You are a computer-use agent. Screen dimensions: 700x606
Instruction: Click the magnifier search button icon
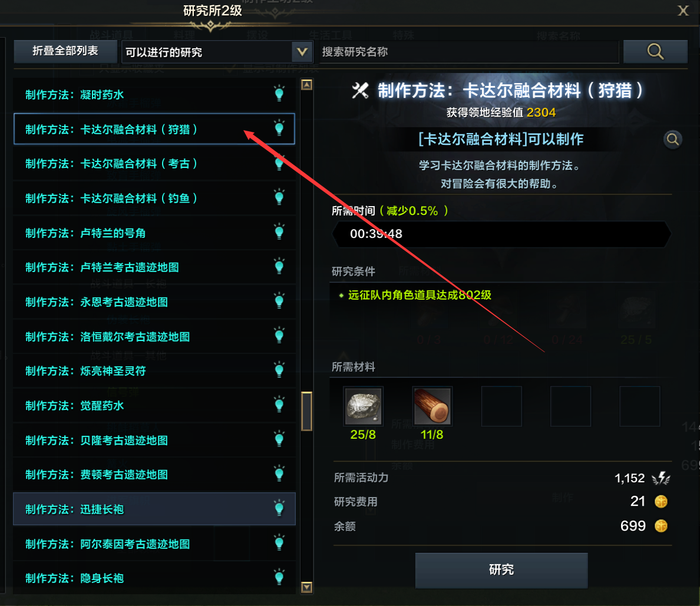coord(655,52)
